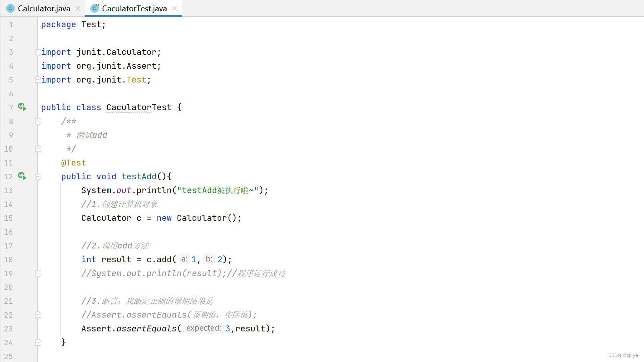Viewport: 644px width, 362px height.
Task: Click the string "testAdd被执行啦~"
Action: (218, 190)
